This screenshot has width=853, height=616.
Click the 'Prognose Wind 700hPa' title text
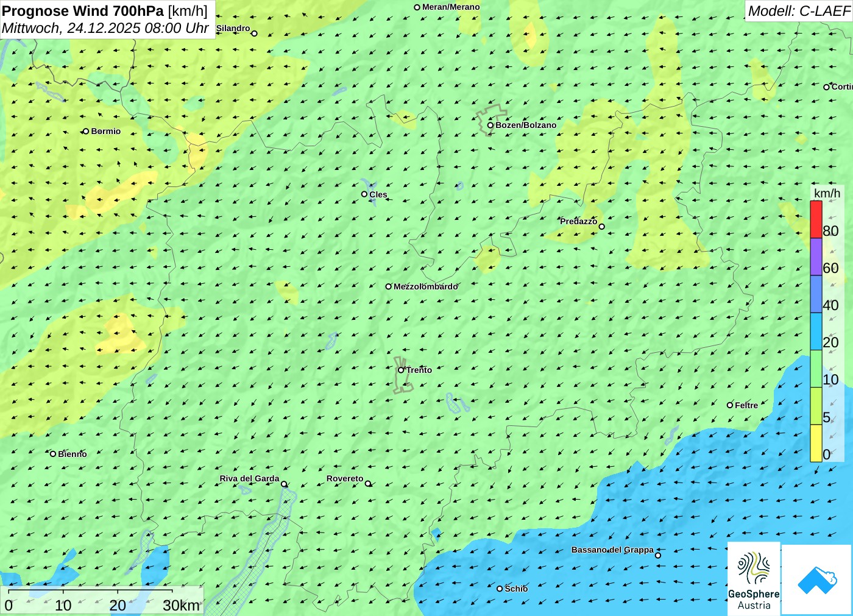pyautogui.click(x=83, y=11)
